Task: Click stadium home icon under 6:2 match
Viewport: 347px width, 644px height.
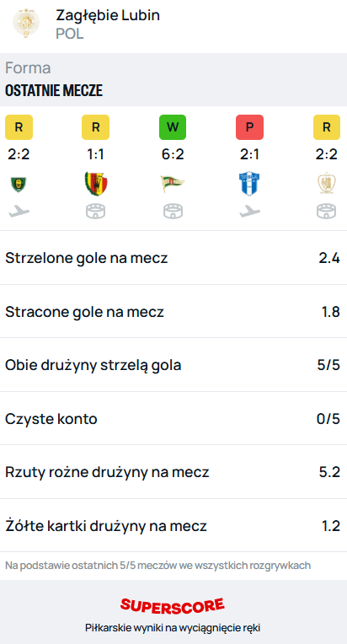Action: coord(173,212)
